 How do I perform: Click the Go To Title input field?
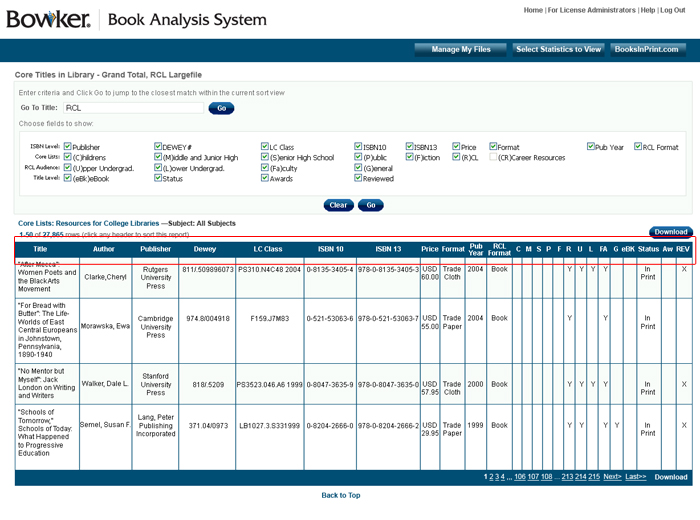coord(133,108)
